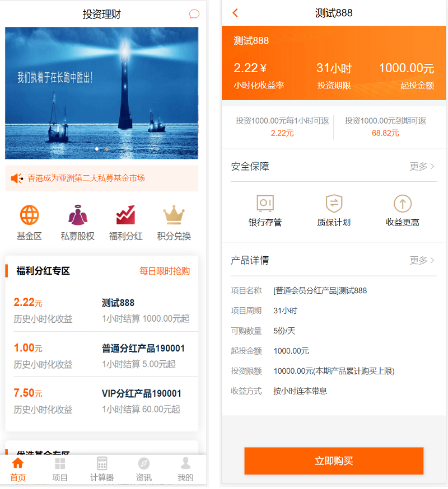448x489 pixels.
Task: Go back using the orange arrow
Action: (235, 13)
